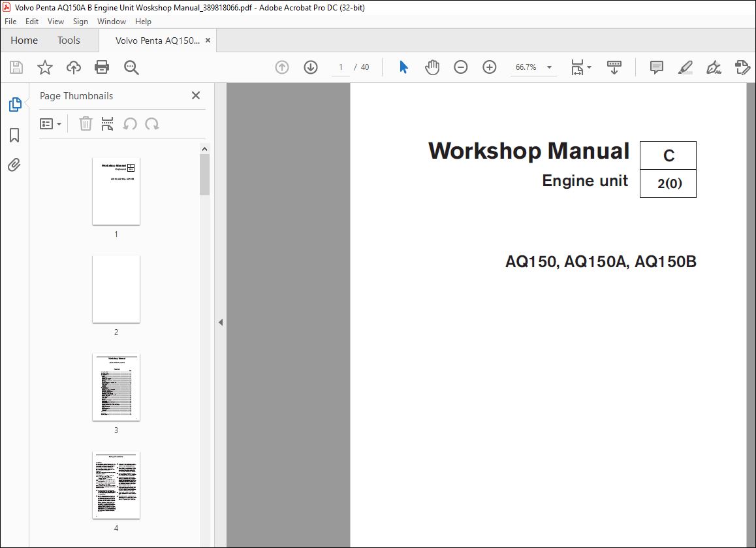Click the stamp tool icon
756x548 pixels.
coord(742,67)
